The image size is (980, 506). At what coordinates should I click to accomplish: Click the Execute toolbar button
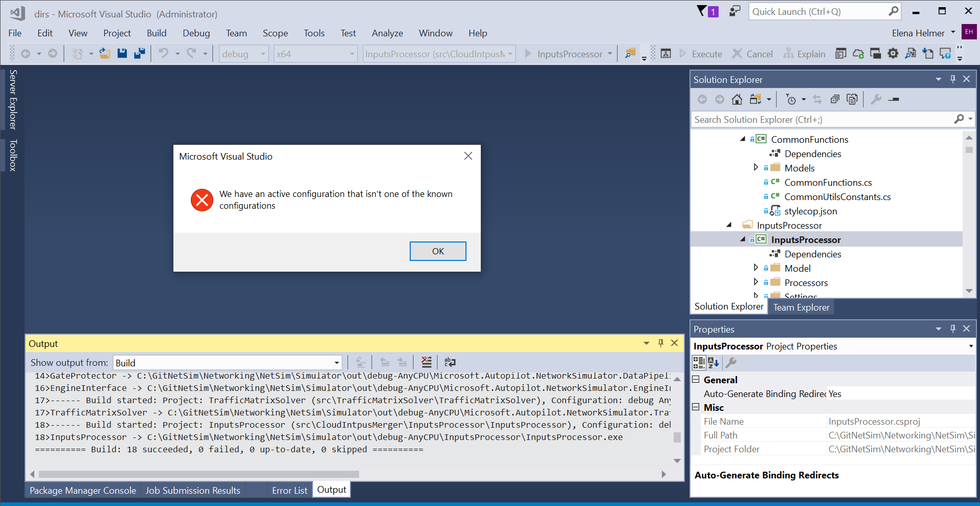tap(701, 54)
